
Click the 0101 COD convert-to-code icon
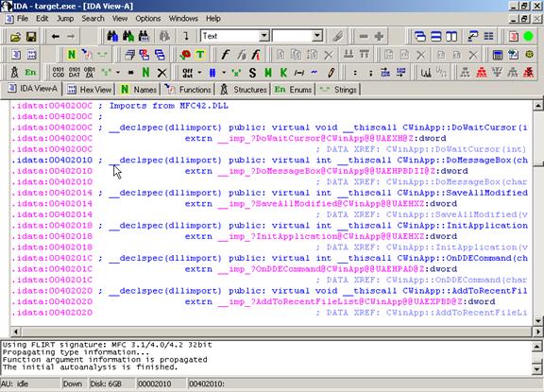[59, 72]
